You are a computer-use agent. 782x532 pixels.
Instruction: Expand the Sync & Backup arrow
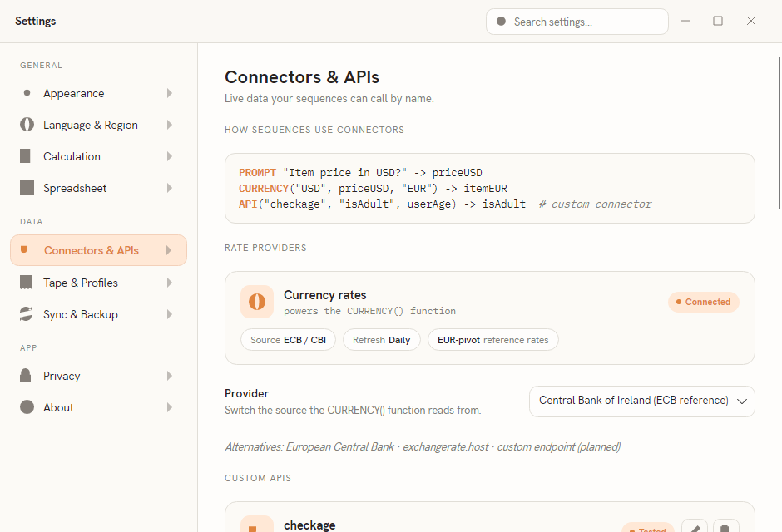click(x=170, y=314)
